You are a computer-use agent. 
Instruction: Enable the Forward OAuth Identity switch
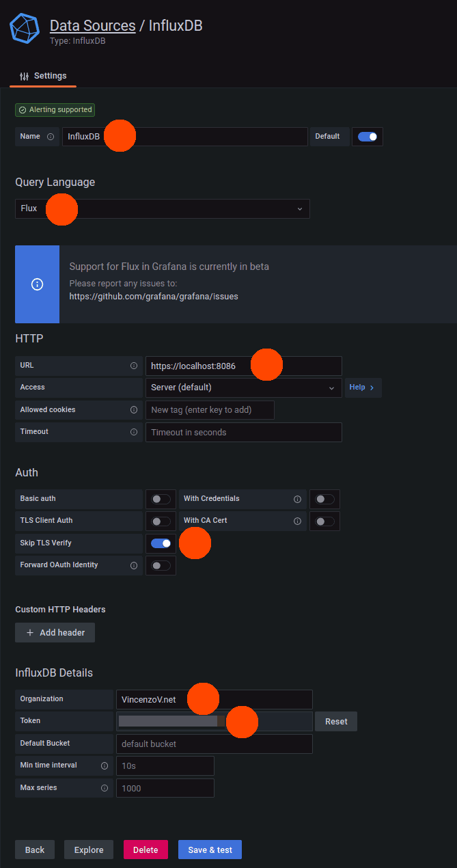161,565
